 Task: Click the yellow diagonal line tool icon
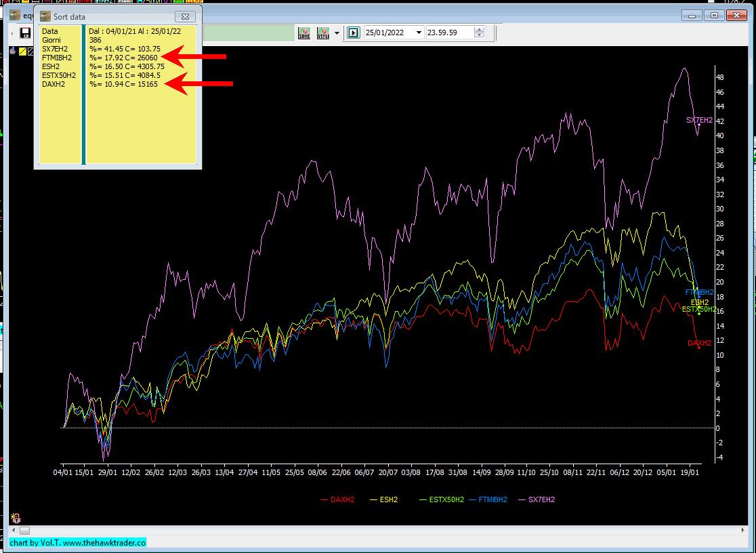click(22, 51)
